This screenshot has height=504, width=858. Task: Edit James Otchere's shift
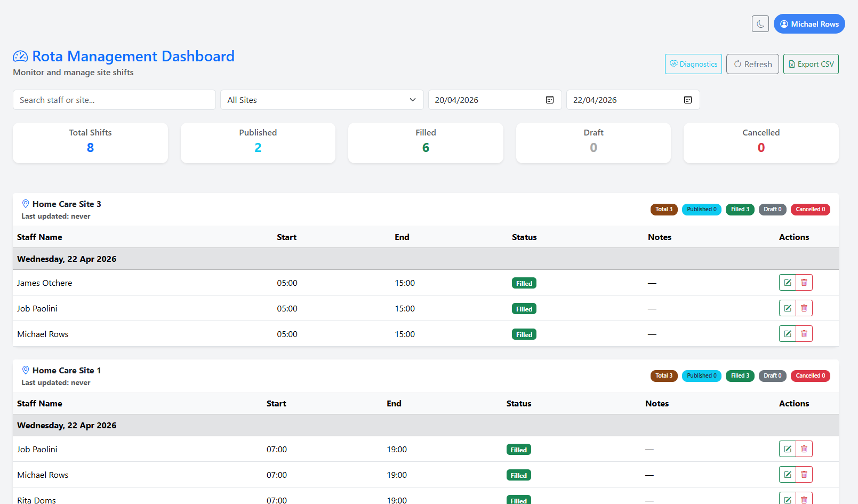(x=788, y=283)
